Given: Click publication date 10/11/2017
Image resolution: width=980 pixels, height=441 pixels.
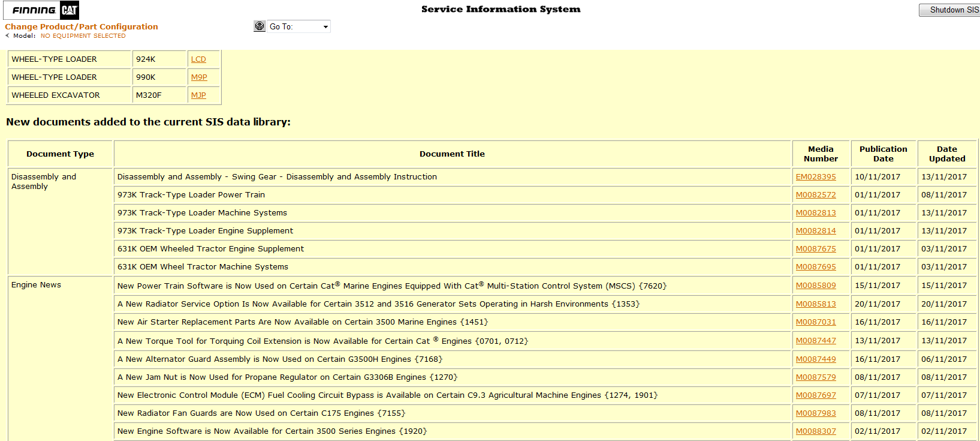Looking at the screenshot, I should 878,177.
